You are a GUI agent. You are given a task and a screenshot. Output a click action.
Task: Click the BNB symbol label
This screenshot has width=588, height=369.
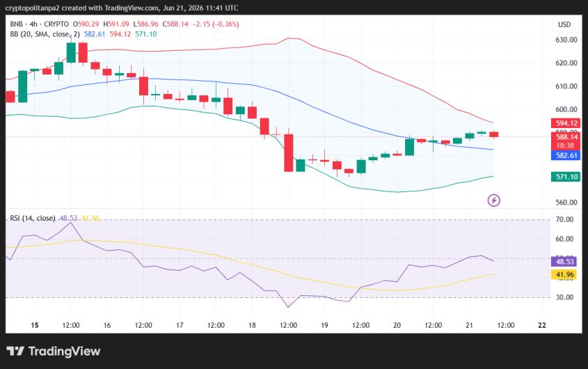(x=16, y=24)
